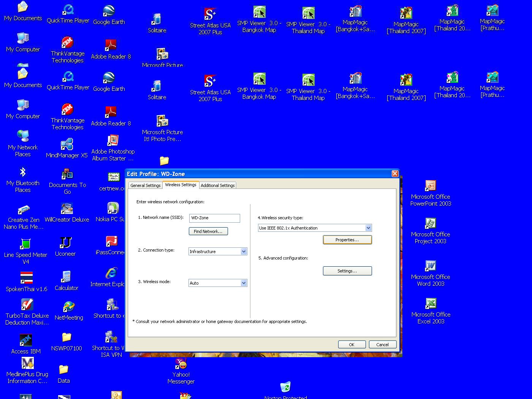Viewport: 532px width, 399px height.
Task: Launch Internet Explorer from the desktop
Action: [x=108, y=277]
